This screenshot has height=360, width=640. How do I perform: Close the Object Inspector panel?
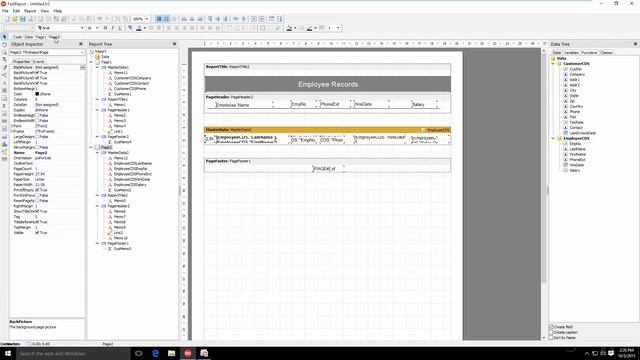tap(80, 44)
